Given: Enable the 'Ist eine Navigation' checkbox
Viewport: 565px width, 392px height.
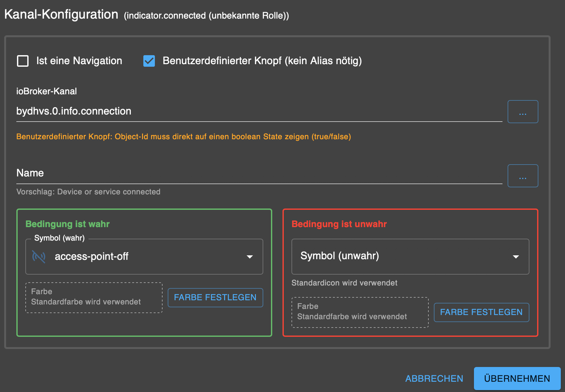Looking at the screenshot, I should [23, 61].
